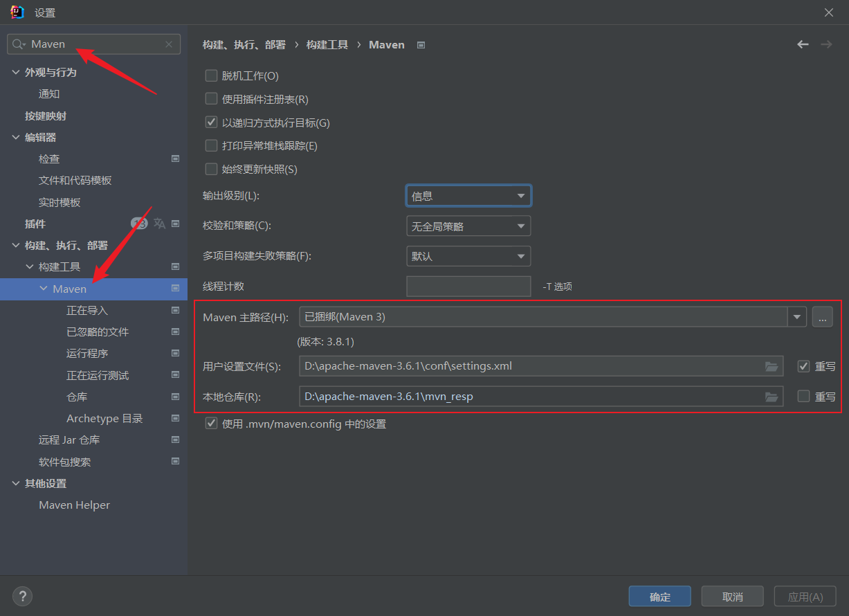Open the 多项目构建失败策略 dropdown showing 默认

[468, 256]
